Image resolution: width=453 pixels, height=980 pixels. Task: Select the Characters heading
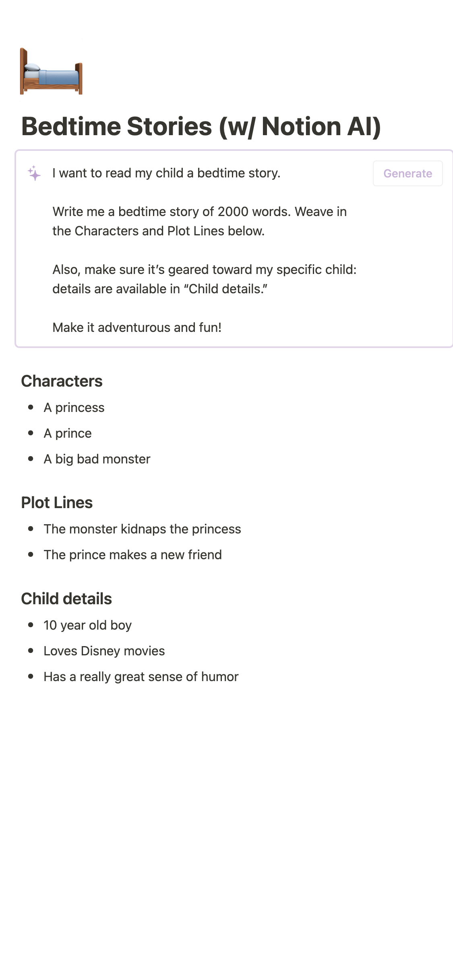coord(62,381)
